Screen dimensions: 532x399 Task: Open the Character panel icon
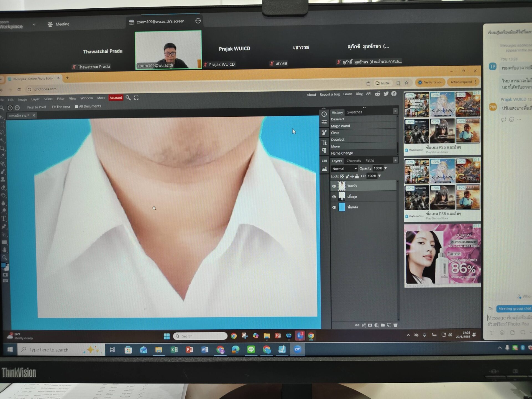click(x=324, y=142)
